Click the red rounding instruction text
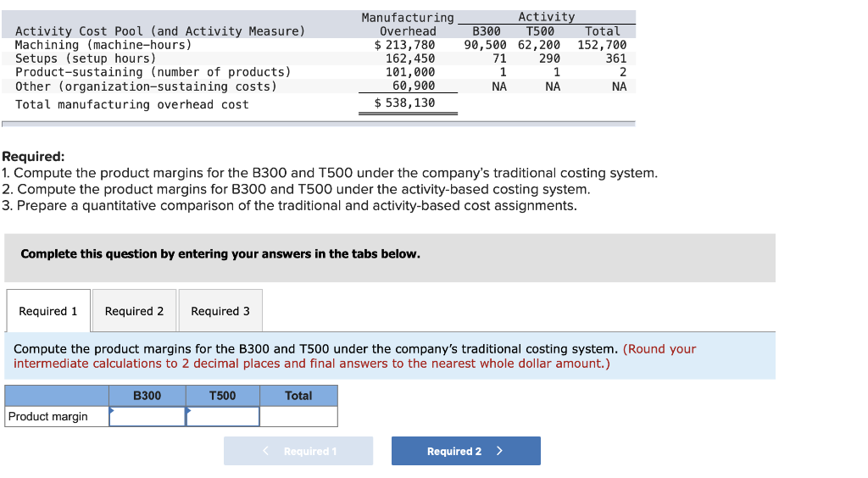This screenshot has width=868, height=478. click(x=355, y=356)
